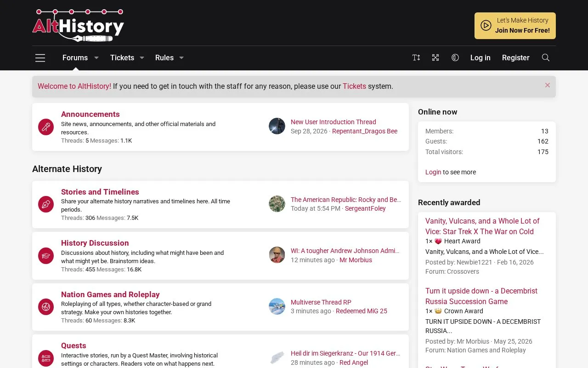Open Stories and Timelines forum
The height and width of the screenshot is (368, 588).
[100, 192]
